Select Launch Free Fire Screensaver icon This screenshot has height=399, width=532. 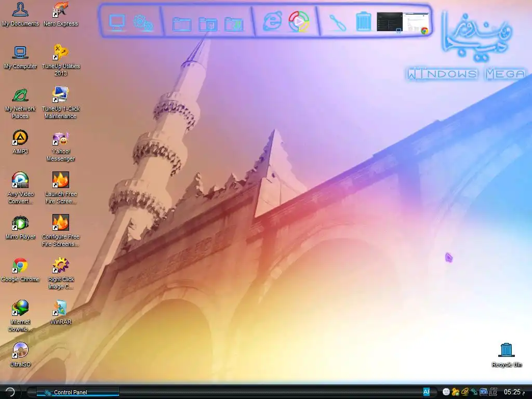click(x=61, y=188)
